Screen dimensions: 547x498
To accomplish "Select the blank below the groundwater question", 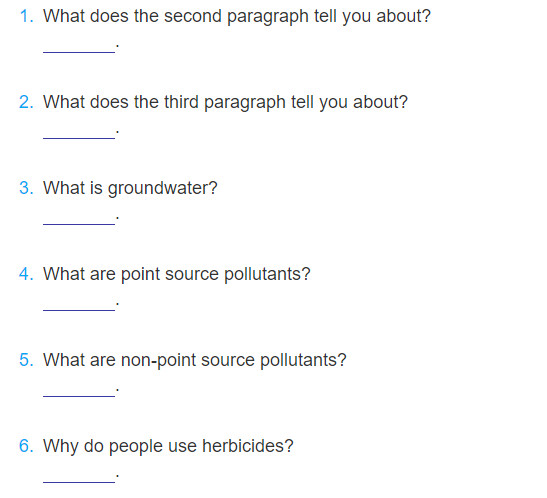I will [79, 219].
